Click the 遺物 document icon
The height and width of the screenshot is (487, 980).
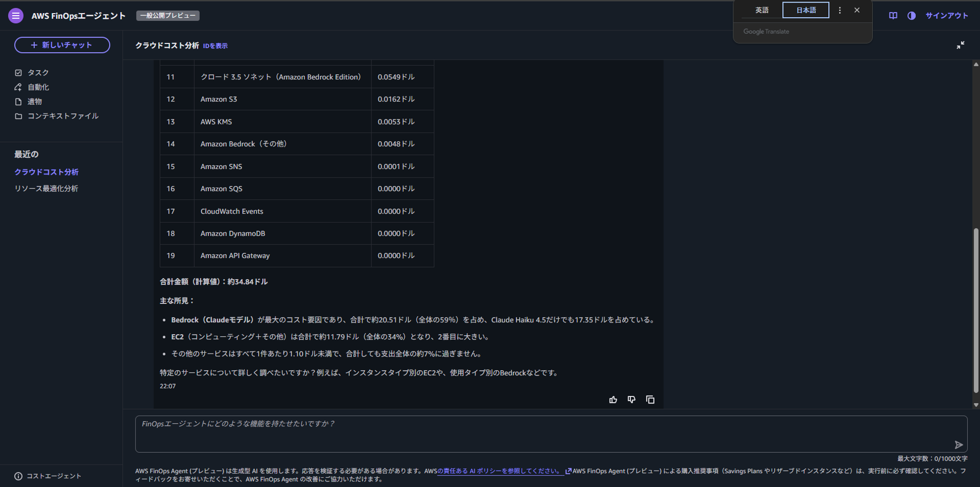coord(18,102)
